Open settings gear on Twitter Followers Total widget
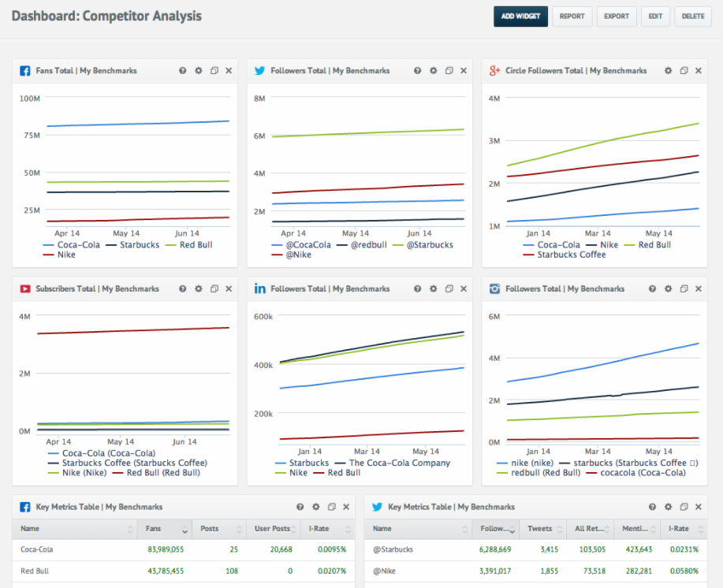The height and width of the screenshot is (588, 723). 434,70
